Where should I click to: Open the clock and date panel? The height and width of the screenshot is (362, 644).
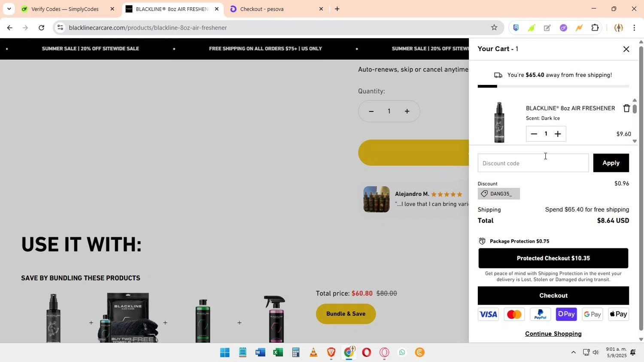pyautogui.click(x=616, y=353)
